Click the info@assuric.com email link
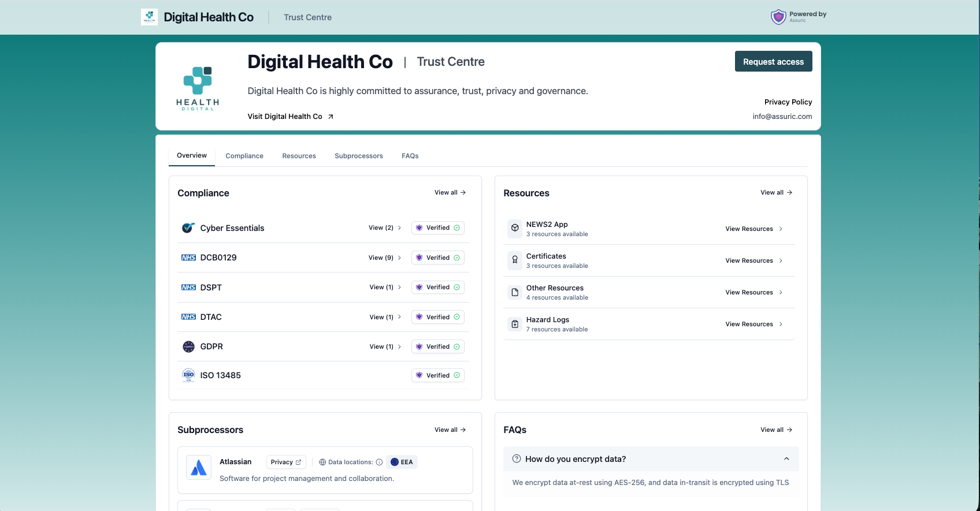This screenshot has width=980, height=511. (x=782, y=116)
